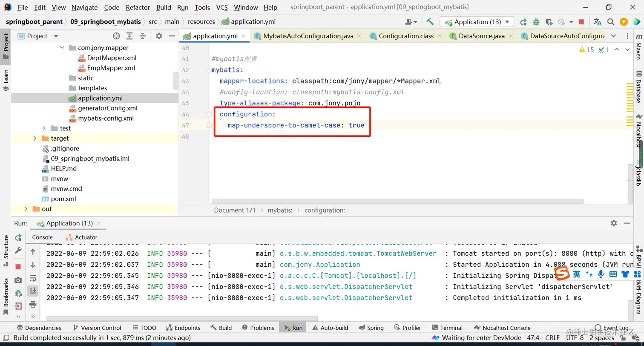Click the inspection warnings count indicator
Screen dimensions: 644x346
tap(586, 50)
